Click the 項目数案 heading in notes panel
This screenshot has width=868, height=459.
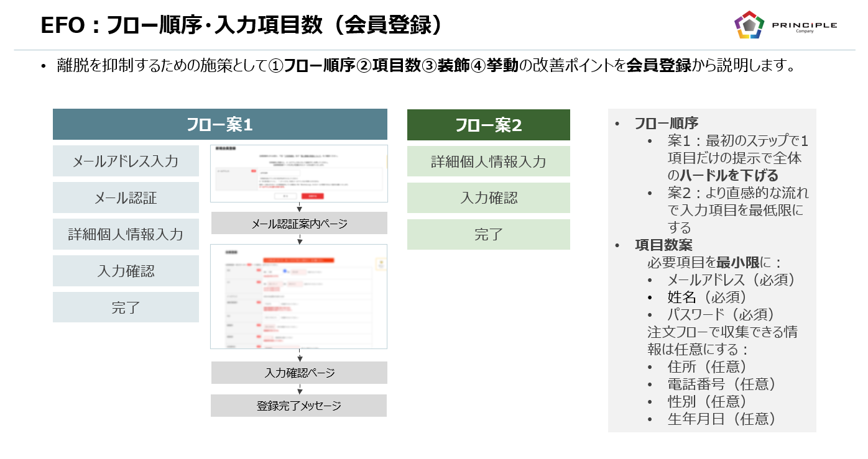tap(663, 245)
